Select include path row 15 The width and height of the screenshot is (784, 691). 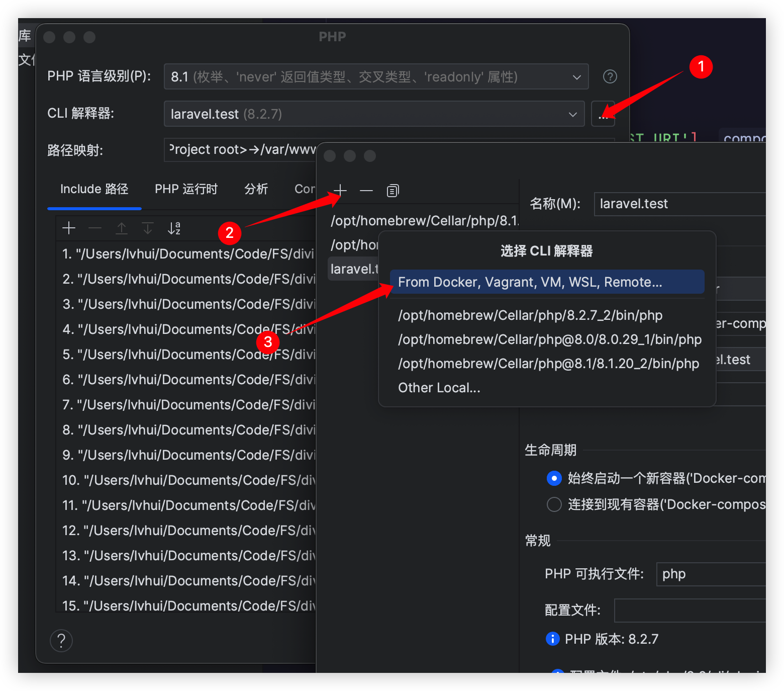coord(186,606)
